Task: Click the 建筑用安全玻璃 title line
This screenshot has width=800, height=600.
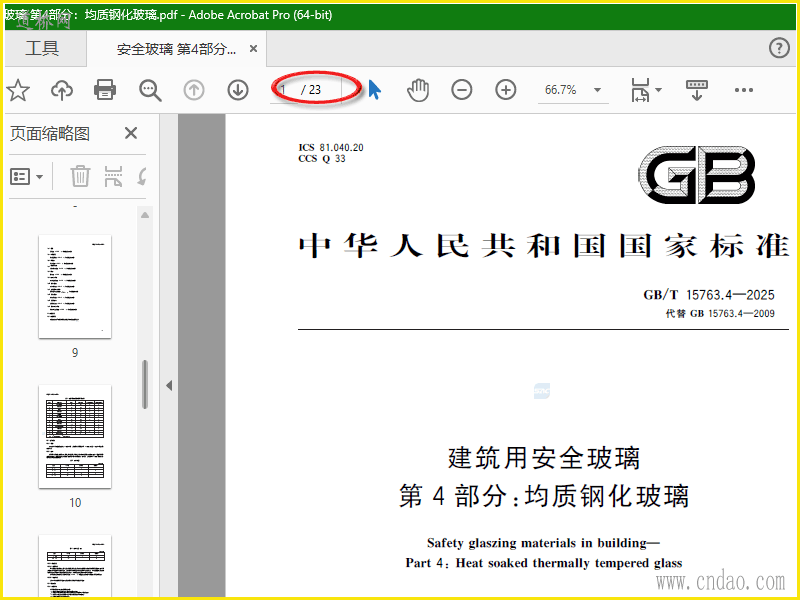Action: (x=544, y=458)
